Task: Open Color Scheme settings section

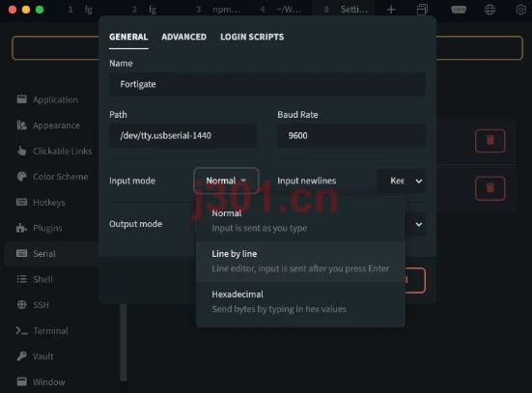Action: [60, 177]
